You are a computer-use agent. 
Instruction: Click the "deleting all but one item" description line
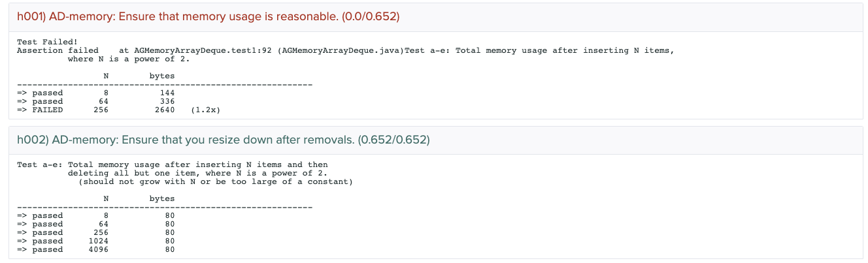coord(197,173)
